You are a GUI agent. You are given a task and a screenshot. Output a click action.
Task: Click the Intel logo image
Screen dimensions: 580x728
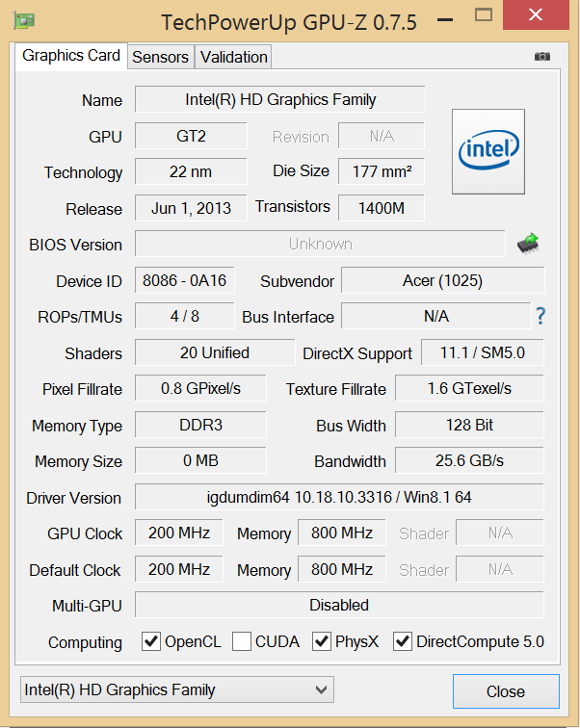(x=488, y=151)
